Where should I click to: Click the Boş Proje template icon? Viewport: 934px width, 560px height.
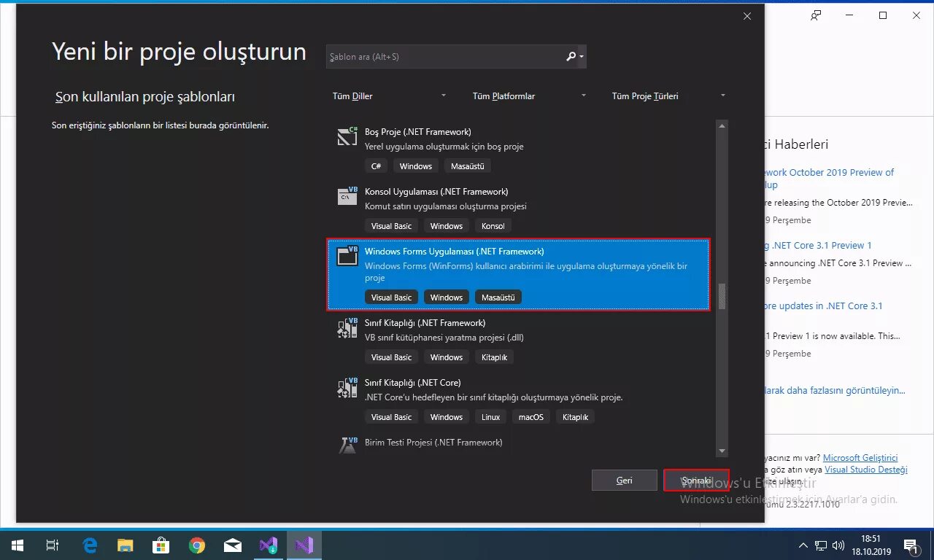pyautogui.click(x=347, y=136)
